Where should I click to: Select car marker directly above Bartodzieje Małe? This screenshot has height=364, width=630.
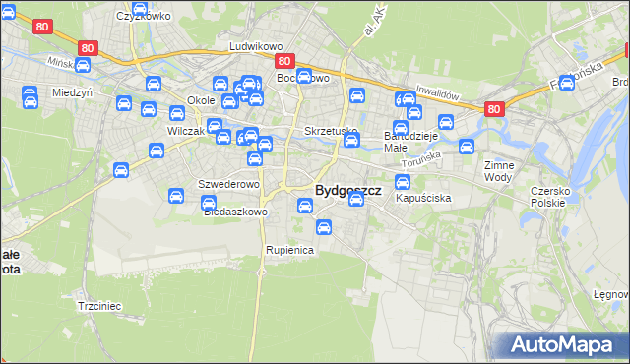coord(401,128)
